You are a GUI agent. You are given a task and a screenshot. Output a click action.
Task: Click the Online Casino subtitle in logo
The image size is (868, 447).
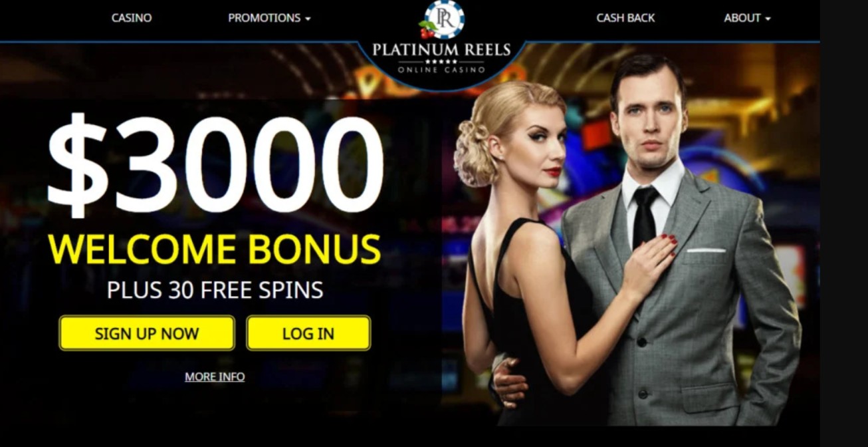click(441, 69)
